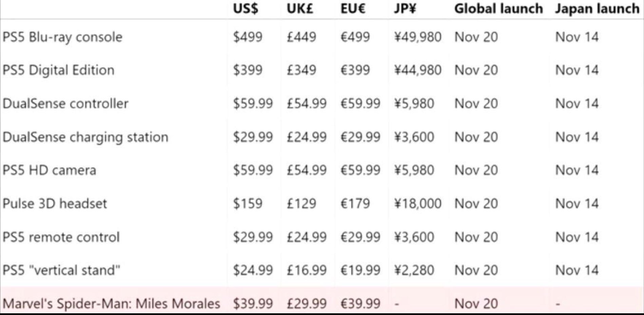Viewport: 644px width, 315px height.
Task: Select the $24.99 vertical stand price
Action: [x=253, y=270]
